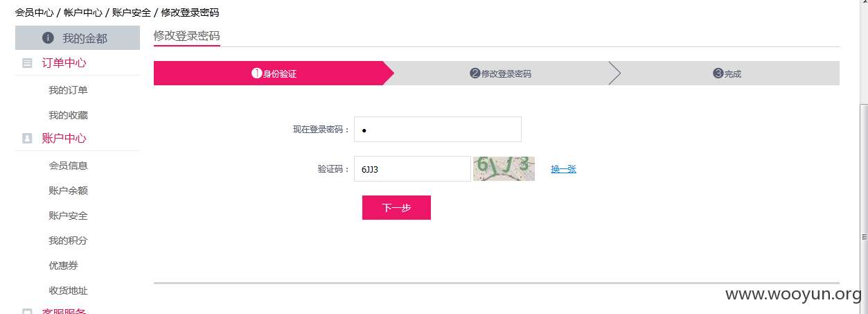Open 账户安全 in the sidebar
The image size is (868, 314).
click(x=68, y=216)
